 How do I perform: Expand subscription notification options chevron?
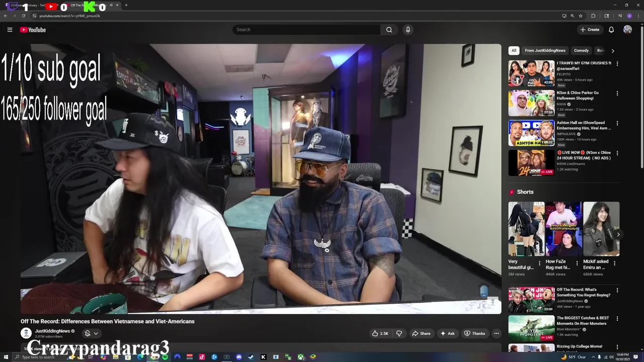[96, 333]
